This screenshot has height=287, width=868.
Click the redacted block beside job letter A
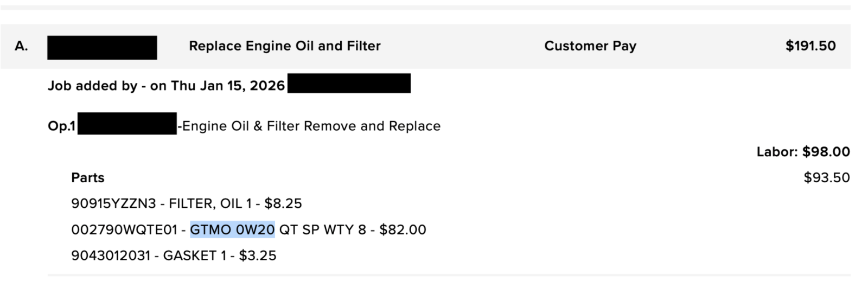tap(102, 47)
